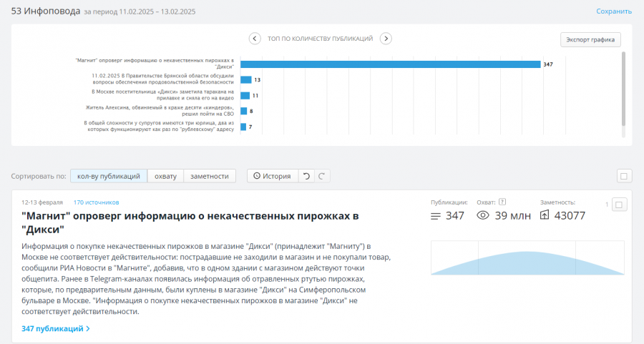Click chart label about Брянской области
This screenshot has width=644, height=344.
(162, 79)
